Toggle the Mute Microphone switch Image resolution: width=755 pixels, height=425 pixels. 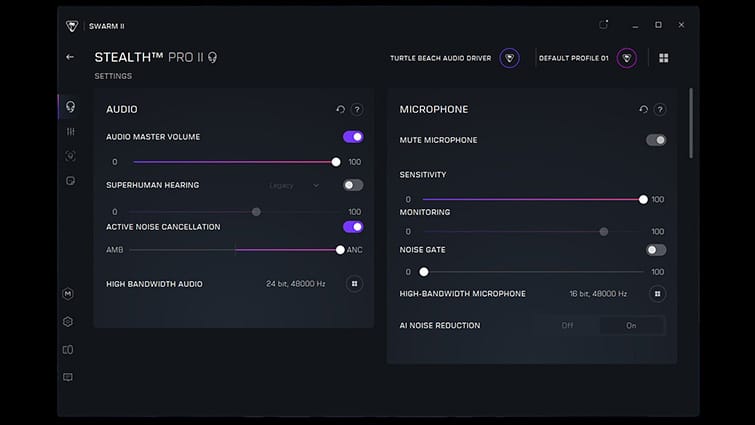[656, 140]
